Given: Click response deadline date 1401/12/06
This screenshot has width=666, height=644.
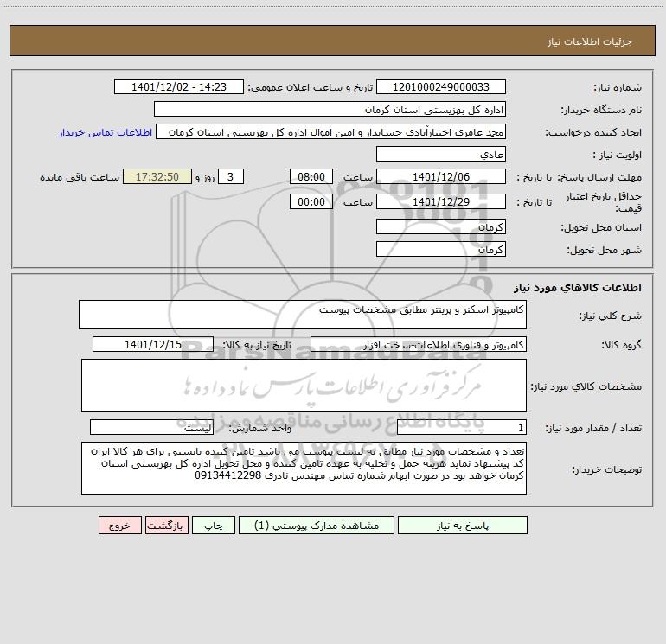Looking at the screenshot, I should [441, 176].
